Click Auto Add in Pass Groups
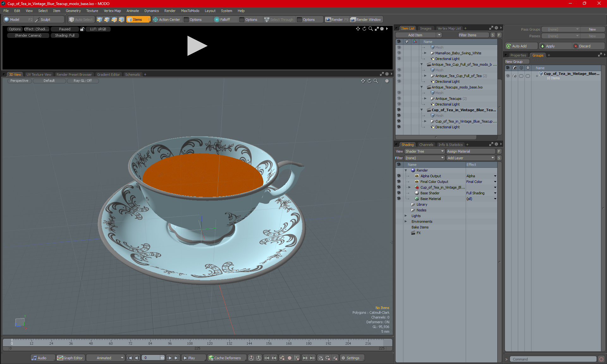The width and height of the screenshot is (607, 364). 521,46
